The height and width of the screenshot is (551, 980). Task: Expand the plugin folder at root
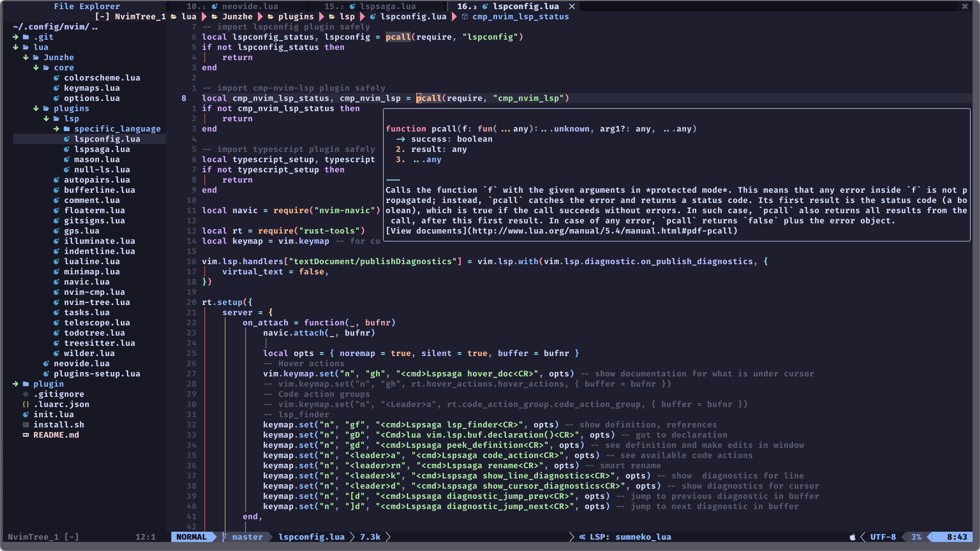(x=16, y=384)
